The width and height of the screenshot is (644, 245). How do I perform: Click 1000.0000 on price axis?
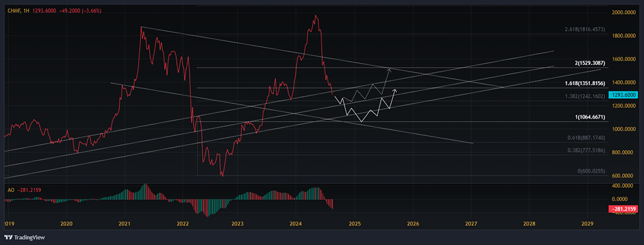point(623,129)
